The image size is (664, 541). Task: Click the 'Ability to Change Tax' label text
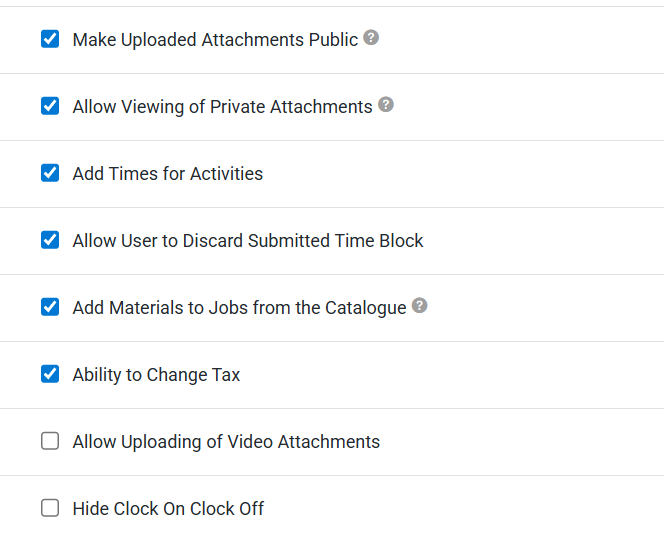point(156,375)
